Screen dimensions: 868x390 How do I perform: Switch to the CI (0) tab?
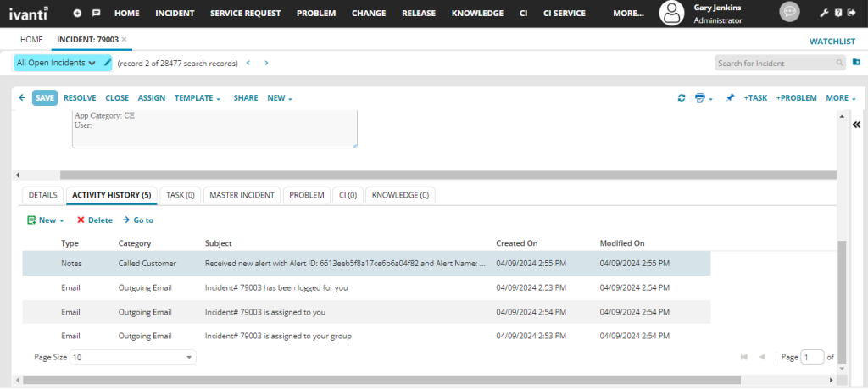348,195
